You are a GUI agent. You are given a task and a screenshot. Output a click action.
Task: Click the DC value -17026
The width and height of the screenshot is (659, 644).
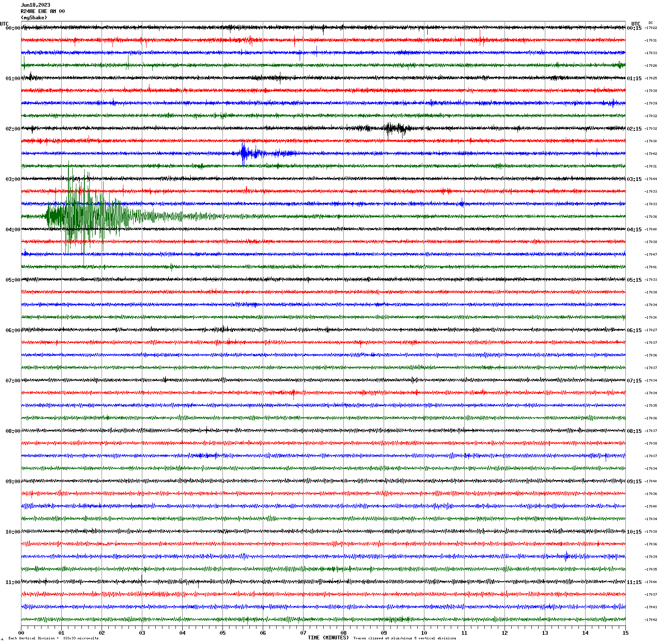tap(651, 65)
